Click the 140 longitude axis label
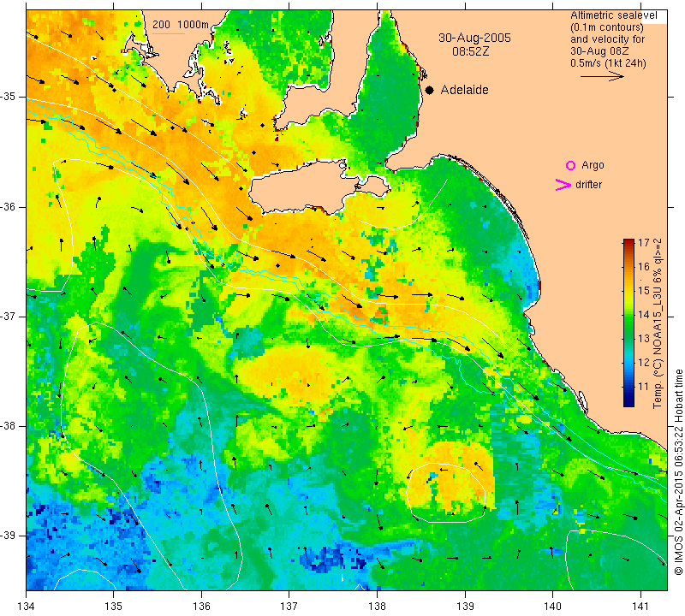 click(x=552, y=607)
